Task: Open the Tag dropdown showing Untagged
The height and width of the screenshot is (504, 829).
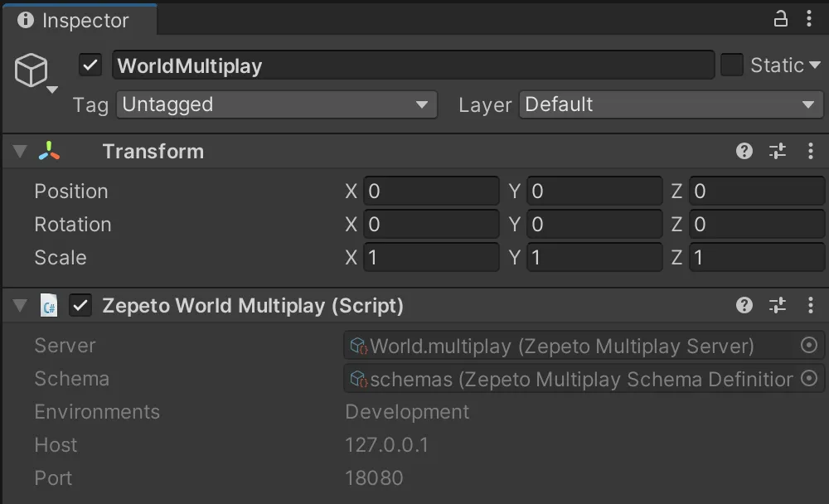Action: pos(277,104)
